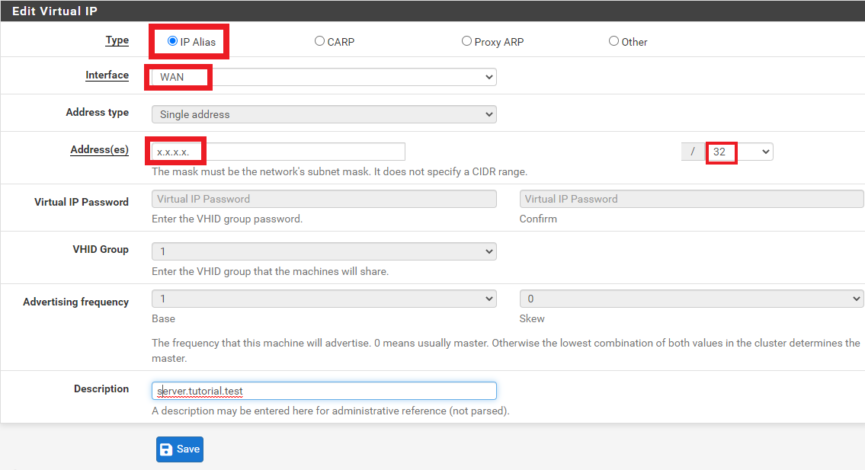The height and width of the screenshot is (470, 865).
Task: Click the Type help label link
Action: [117, 40]
